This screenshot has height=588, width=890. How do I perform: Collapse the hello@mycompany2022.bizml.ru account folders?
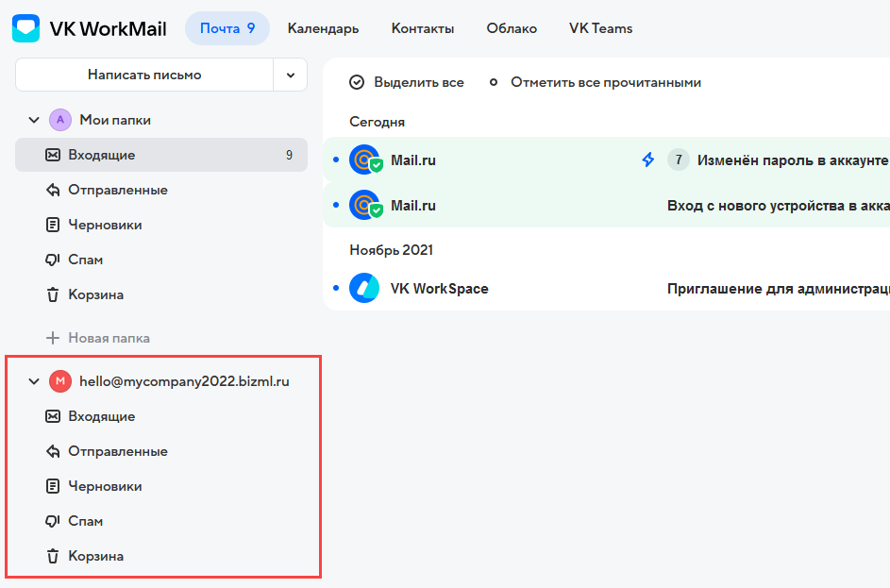pos(34,381)
